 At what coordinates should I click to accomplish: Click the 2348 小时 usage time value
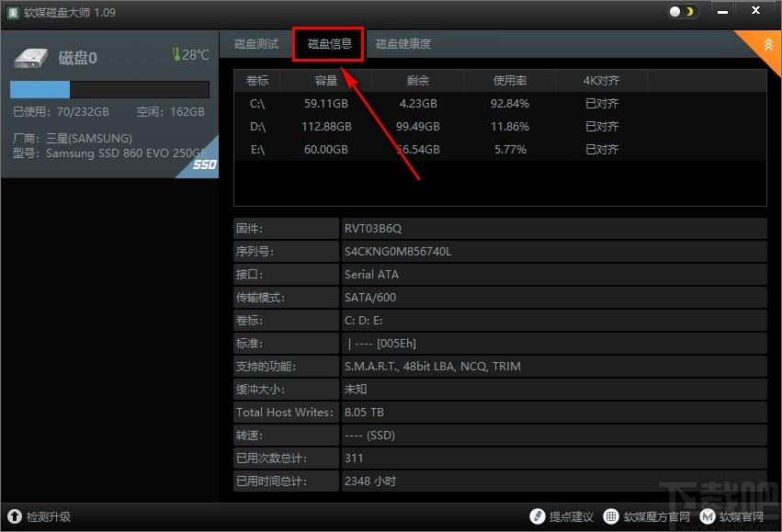click(370, 481)
